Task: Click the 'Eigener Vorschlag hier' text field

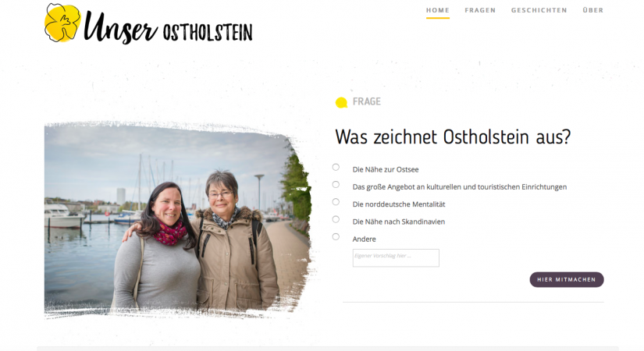Action: (x=396, y=258)
